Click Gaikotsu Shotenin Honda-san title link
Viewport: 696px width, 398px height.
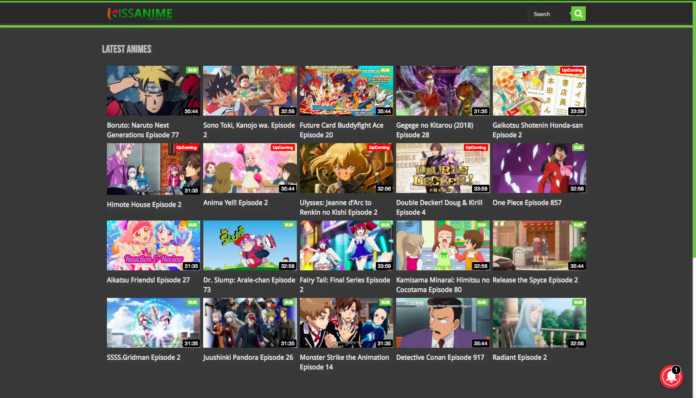[538, 130]
